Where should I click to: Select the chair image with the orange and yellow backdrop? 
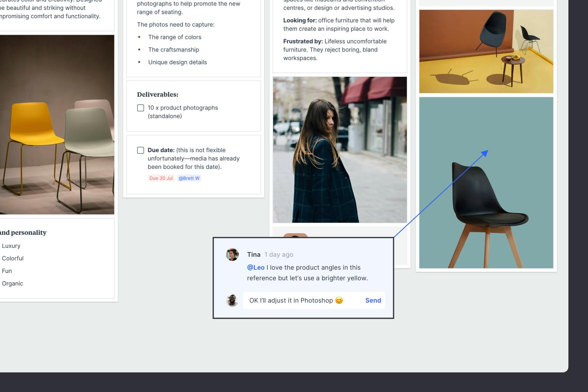[x=486, y=51]
